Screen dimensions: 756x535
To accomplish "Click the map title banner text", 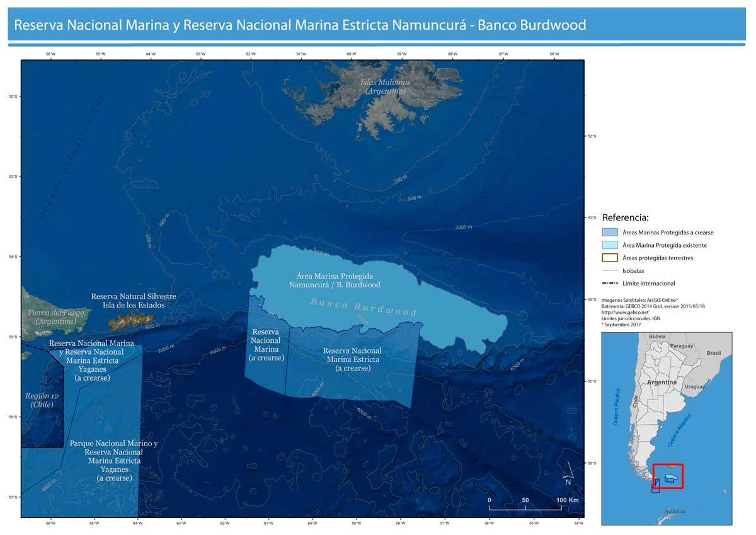I will [300, 25].
